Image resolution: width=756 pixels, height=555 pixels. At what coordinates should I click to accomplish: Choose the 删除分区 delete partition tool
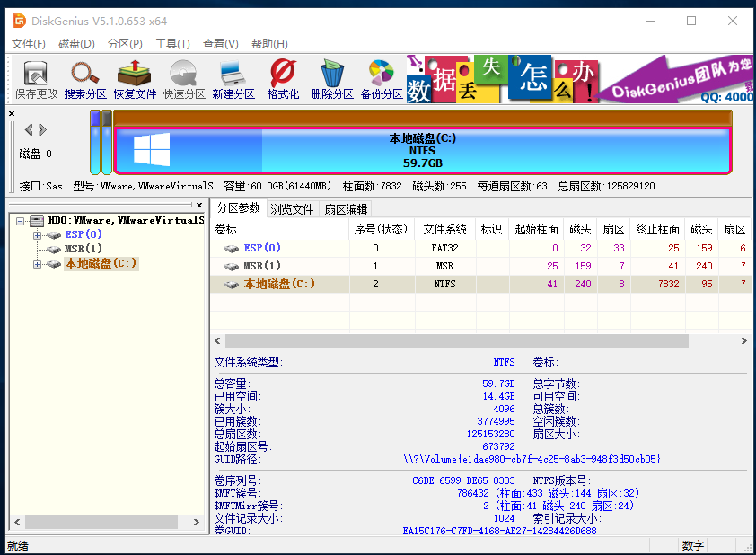pos(332,80)
